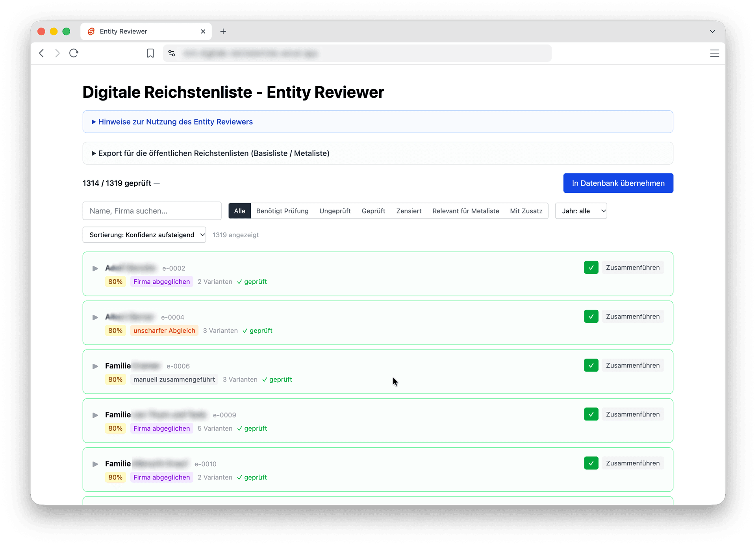Click the browser forward arrow

[x=57, y=53]
